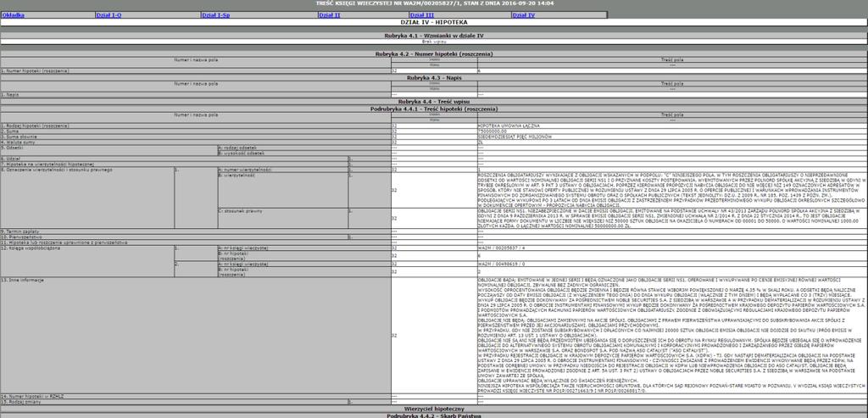Click the 'A: numer wierzytelności' label
868x418 pixels.
click(245, 170)
